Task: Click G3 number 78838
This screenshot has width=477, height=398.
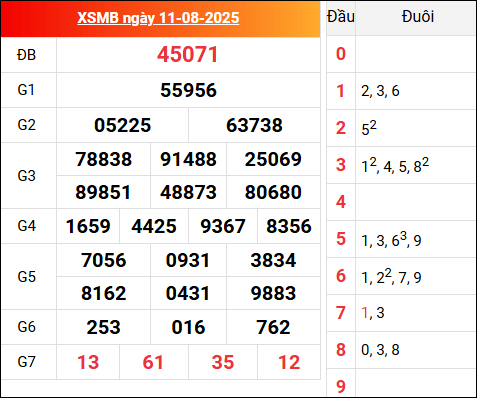Action: [x=103, y=159]
